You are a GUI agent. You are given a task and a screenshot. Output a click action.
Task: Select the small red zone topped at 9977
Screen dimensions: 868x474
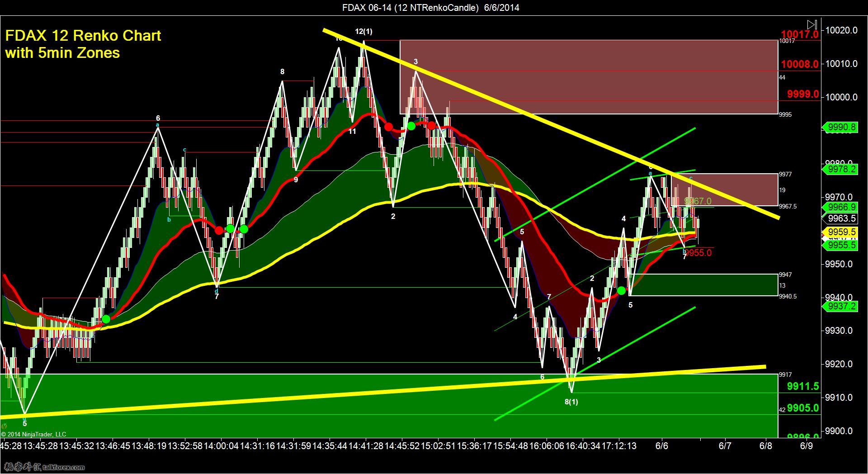tap(724, 190)
